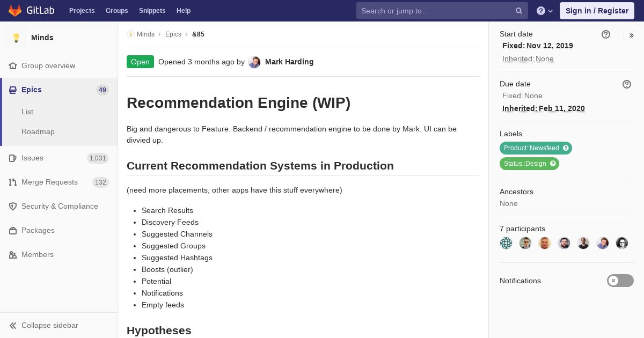The image size is (644, 338).
Task: Click the Epics 49 count badge
Action: point(103,90)
